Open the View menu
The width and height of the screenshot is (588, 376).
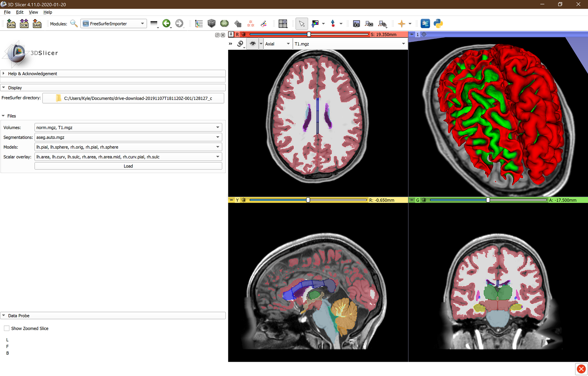coord(33,12)
